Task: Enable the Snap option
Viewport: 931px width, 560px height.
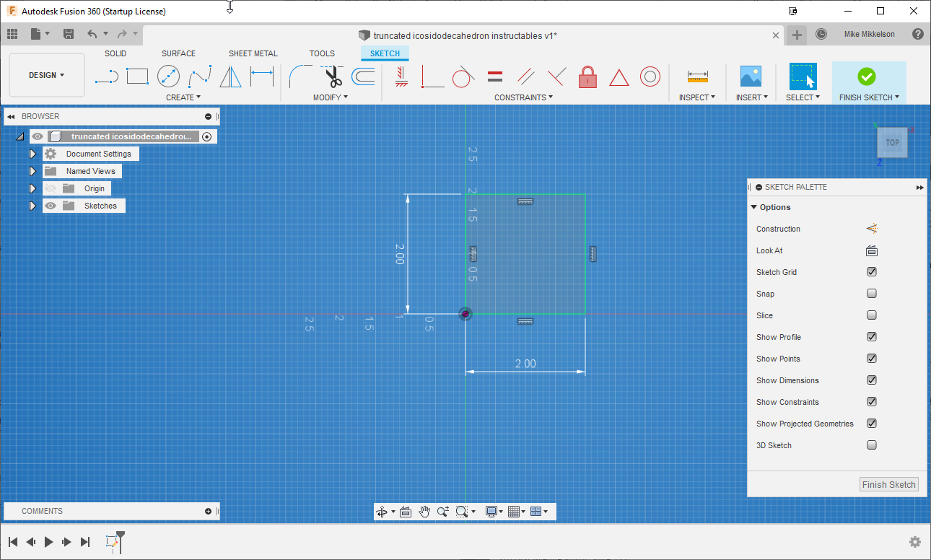Action: point(871,294)
